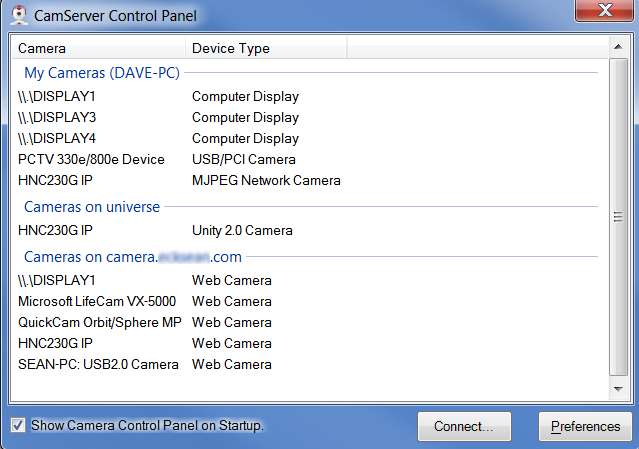Select SEAN-PC: USB2.0 Camera entry
Viewport: 639px width, 449px height.
(x=98, y=364)
